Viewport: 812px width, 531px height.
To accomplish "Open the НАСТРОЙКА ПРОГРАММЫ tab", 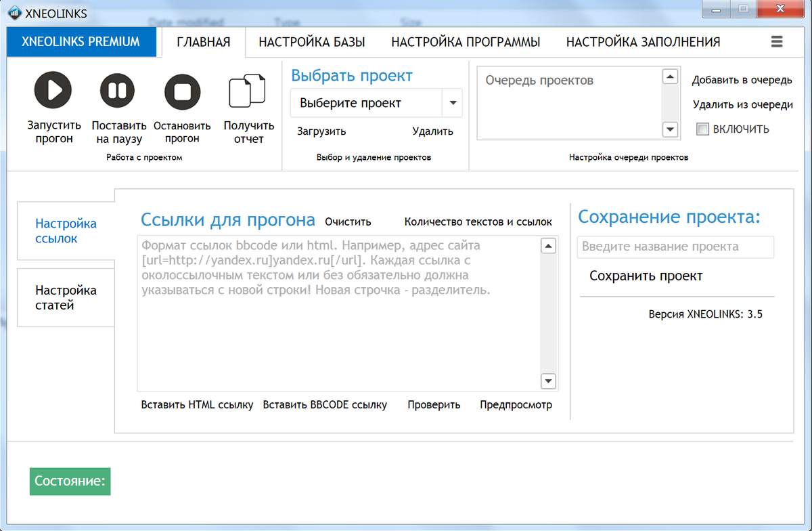I will (x=466, y=42).
